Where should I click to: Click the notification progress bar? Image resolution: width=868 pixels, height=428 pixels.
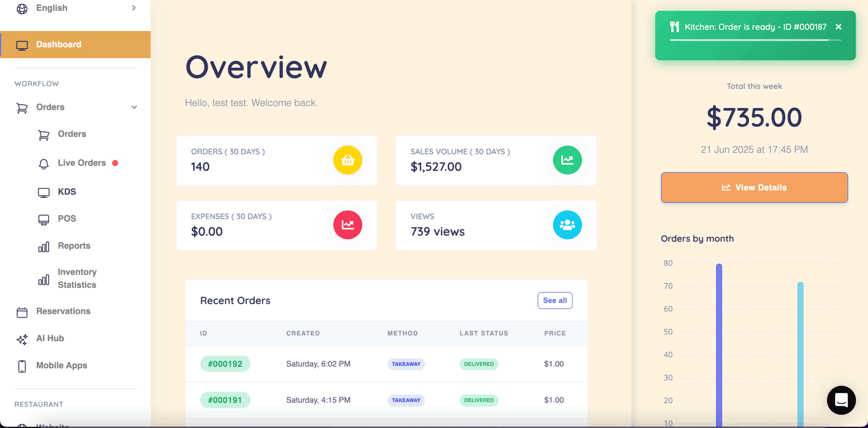(x=755, y=40)
